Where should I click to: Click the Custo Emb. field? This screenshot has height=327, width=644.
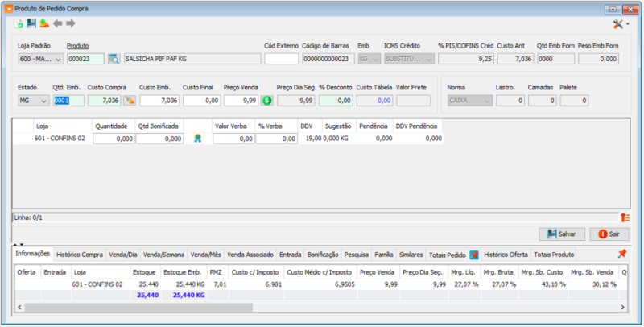[x=159, y=101]
